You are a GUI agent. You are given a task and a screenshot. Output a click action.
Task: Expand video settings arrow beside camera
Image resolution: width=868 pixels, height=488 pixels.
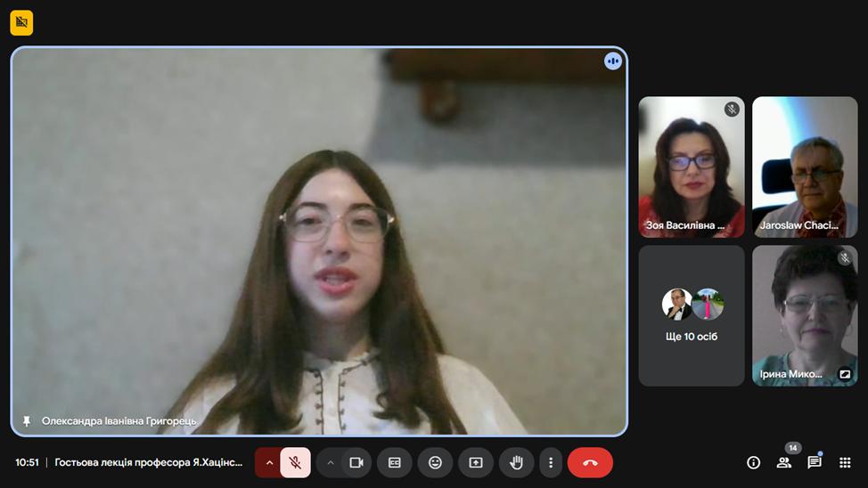tap(331, 462)
